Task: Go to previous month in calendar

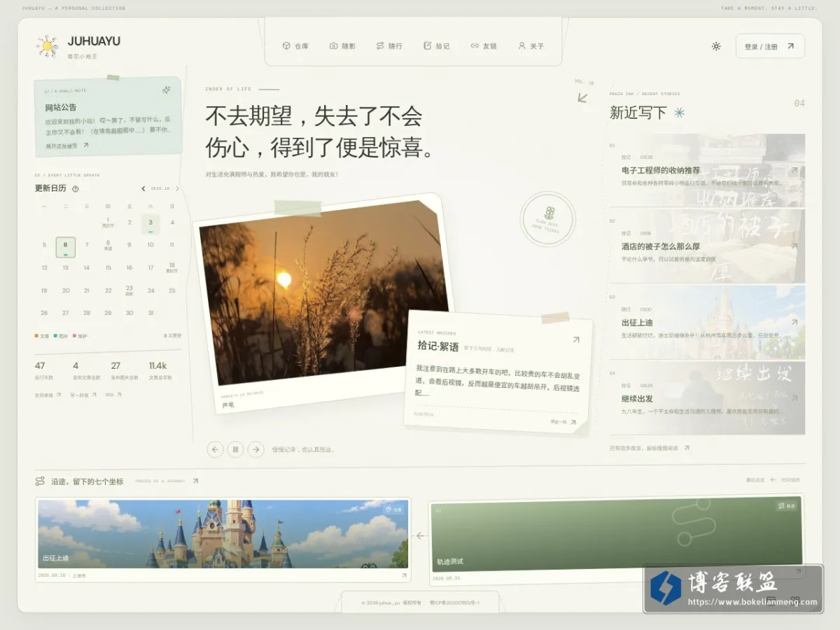Action: tap(143, 188)
